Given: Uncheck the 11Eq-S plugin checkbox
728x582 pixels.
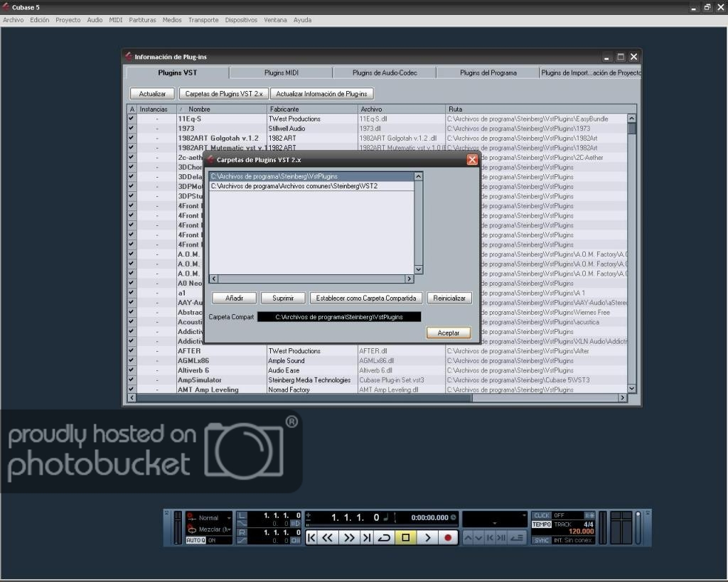Looking at the screenshot, I should point(132,119).
